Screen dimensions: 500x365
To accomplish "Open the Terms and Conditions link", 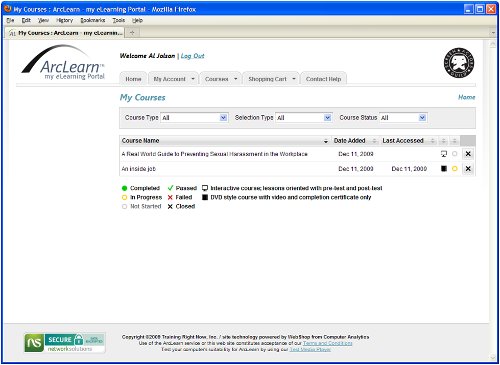I will (327, 343).
